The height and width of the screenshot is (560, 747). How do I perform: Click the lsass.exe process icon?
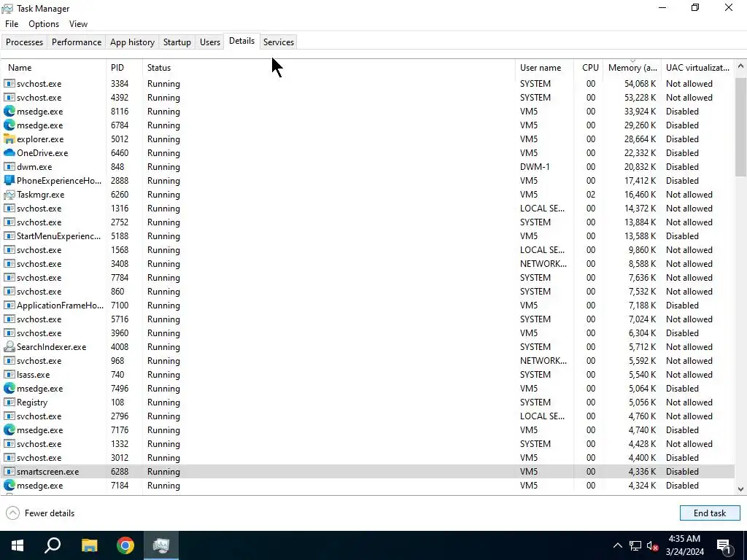pyautogui.click(x=9, y=374)
